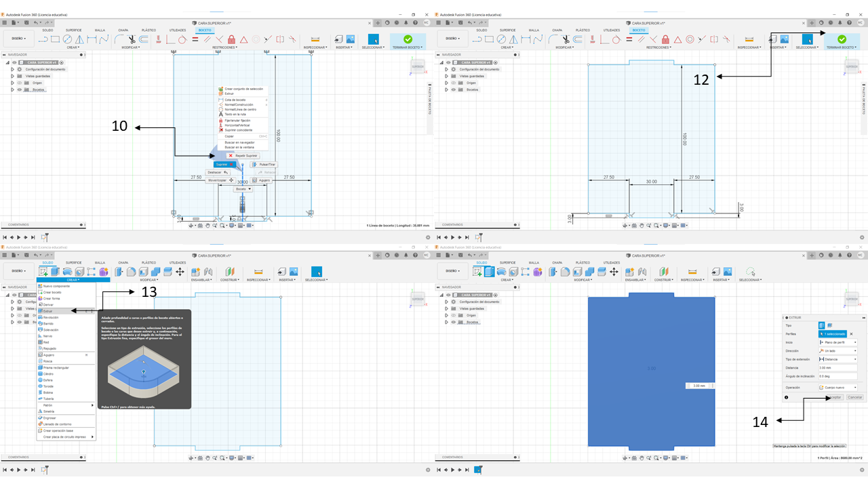Image resolution: width=868 pixels, height=488 pixels.
Task: Click the Move/Copy arrows icon in bottom-left window
Action: point(180,272)
